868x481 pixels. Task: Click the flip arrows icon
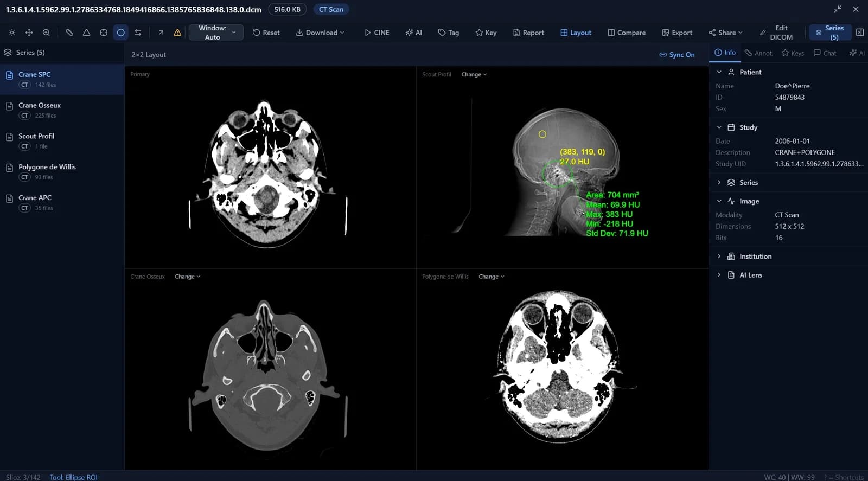click(138, 33)
